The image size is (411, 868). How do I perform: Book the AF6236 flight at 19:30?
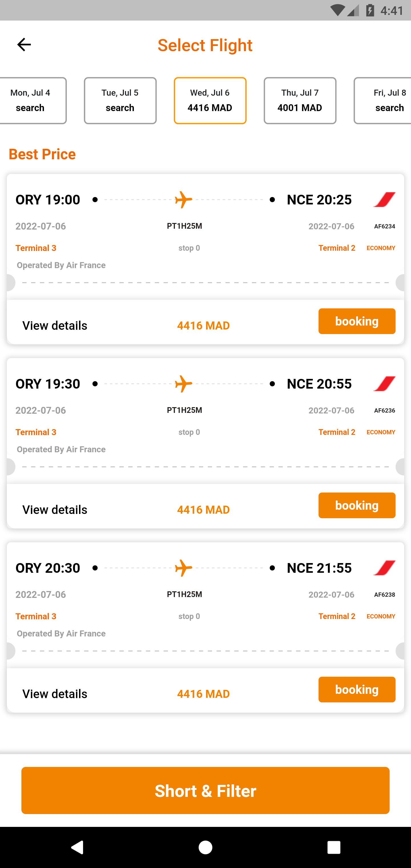click(x=357, y=505)
